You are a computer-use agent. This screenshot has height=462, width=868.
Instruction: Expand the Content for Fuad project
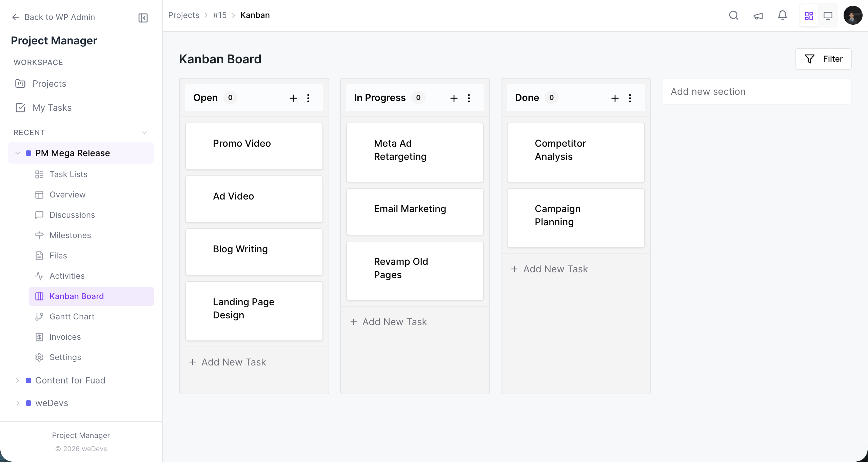(x=17, y=380)
